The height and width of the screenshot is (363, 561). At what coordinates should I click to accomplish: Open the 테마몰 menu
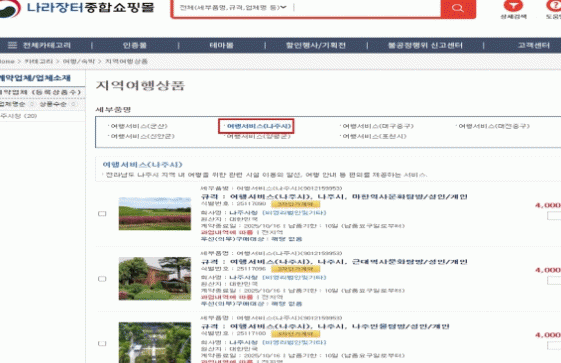point(221,45)
